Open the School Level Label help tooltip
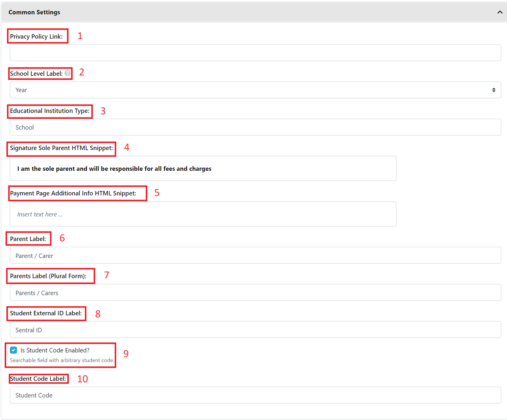 (67, 73)
